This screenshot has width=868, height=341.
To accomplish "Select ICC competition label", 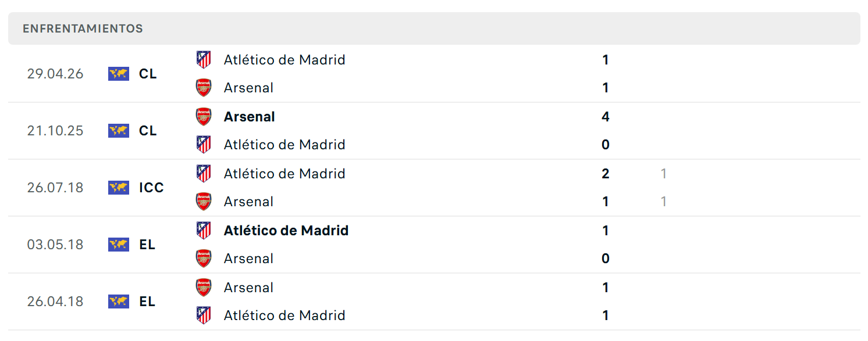I will (151, 188).
